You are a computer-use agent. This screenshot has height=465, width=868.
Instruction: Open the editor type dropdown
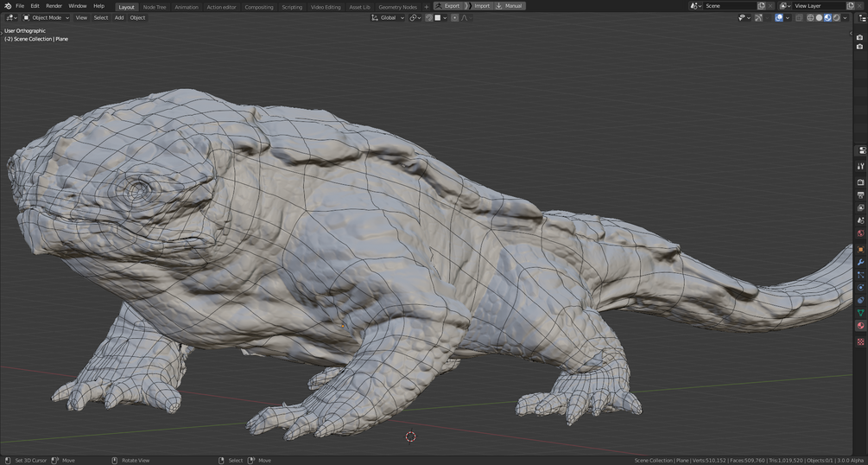tap(11, 18)
